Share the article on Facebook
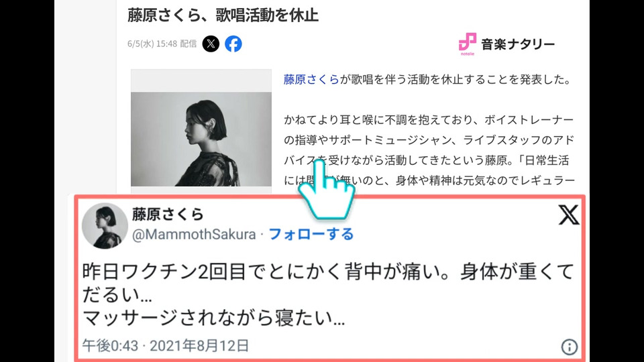Screen dimensions: 644x362 (x=233, y=44)
